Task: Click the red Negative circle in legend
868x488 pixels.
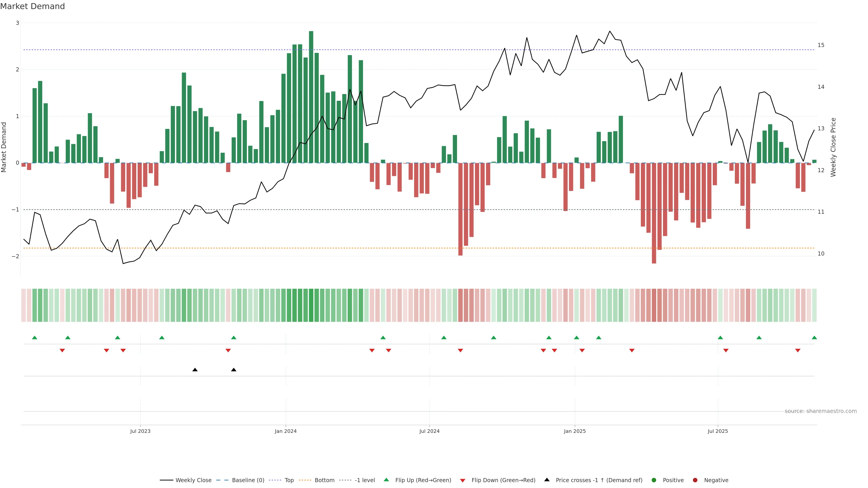Action: pyautogui.click(x=695, y=480)
